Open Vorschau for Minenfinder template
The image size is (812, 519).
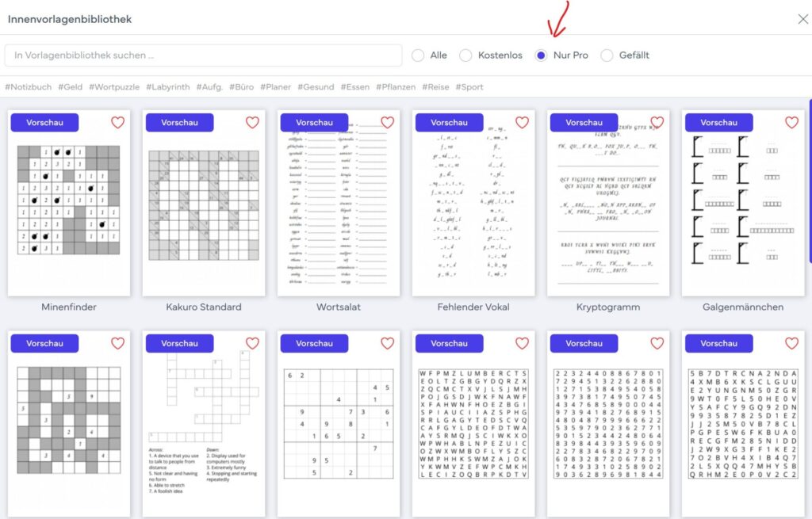(x=44, y=123)
